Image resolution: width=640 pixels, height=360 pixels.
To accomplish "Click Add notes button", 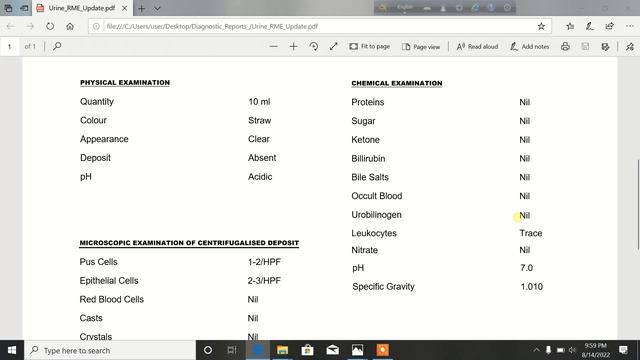I will pos(529,47).
